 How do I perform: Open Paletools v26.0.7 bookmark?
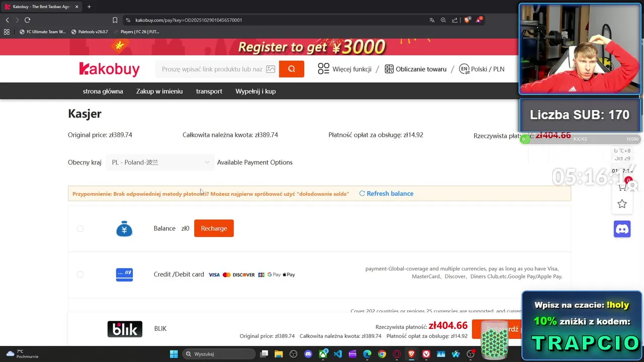pyautogui.click(x=90, y=32)
